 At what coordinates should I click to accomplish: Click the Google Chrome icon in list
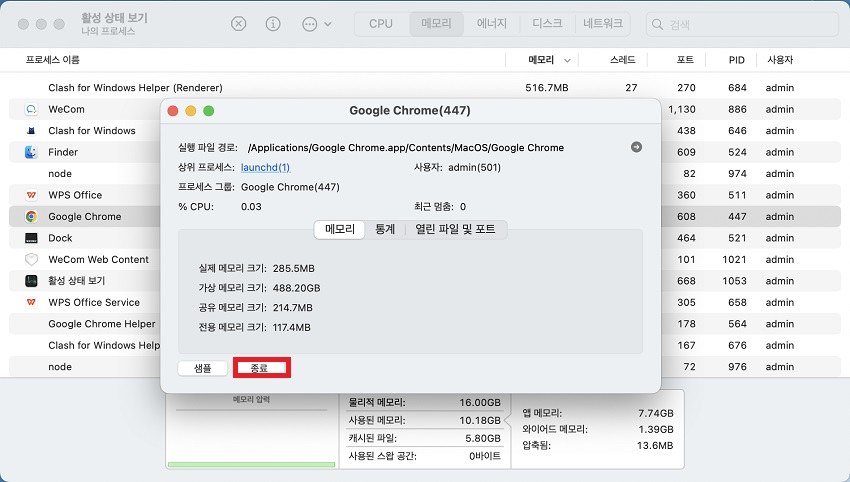(31, 216)
